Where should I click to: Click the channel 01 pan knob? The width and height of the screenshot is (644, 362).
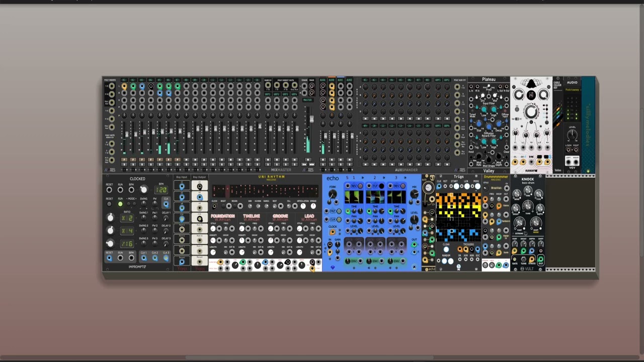click(124, 116)
